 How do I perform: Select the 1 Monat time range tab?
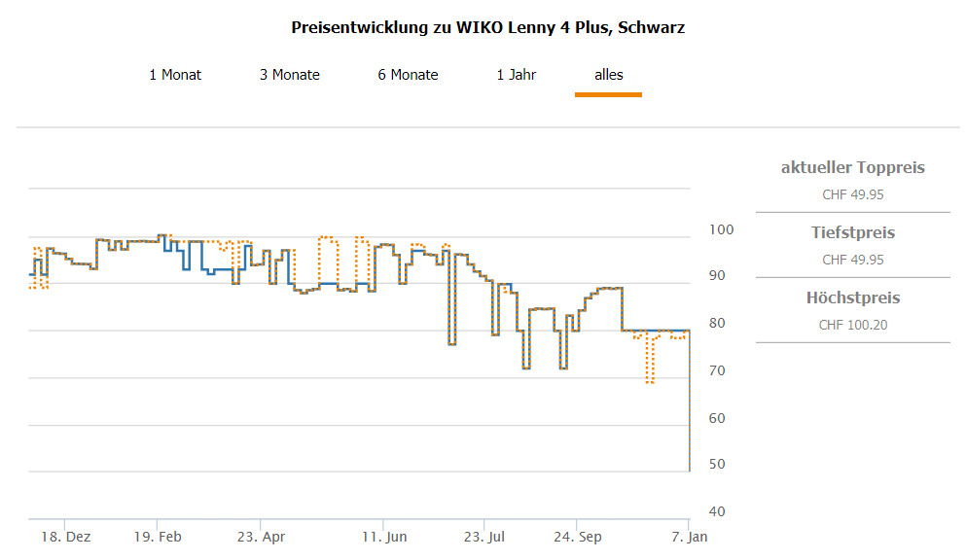click(175, 75)
